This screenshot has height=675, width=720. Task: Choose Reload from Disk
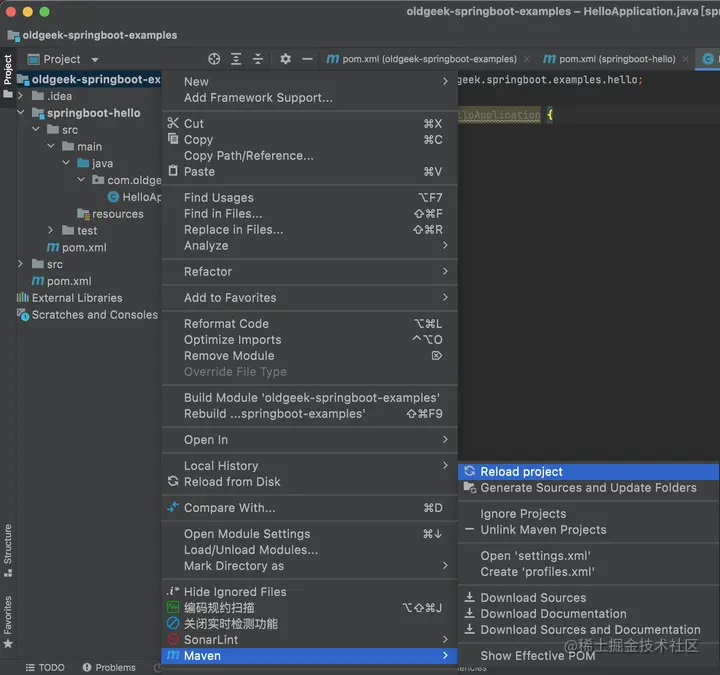(x=309, y=482)
